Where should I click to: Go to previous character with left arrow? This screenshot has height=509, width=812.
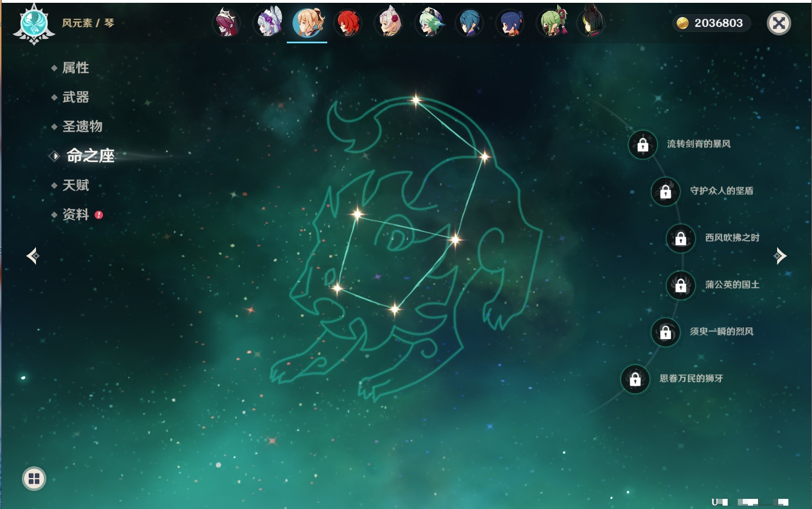33,256
